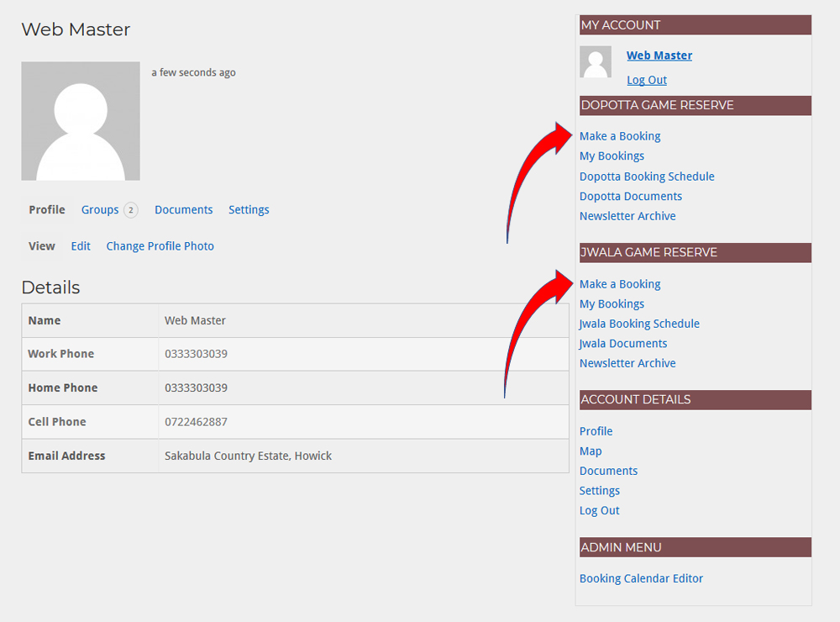Make a Booking under Dopotta Game Reserve
Screen dimensions: 840x622
pos(620,136)
